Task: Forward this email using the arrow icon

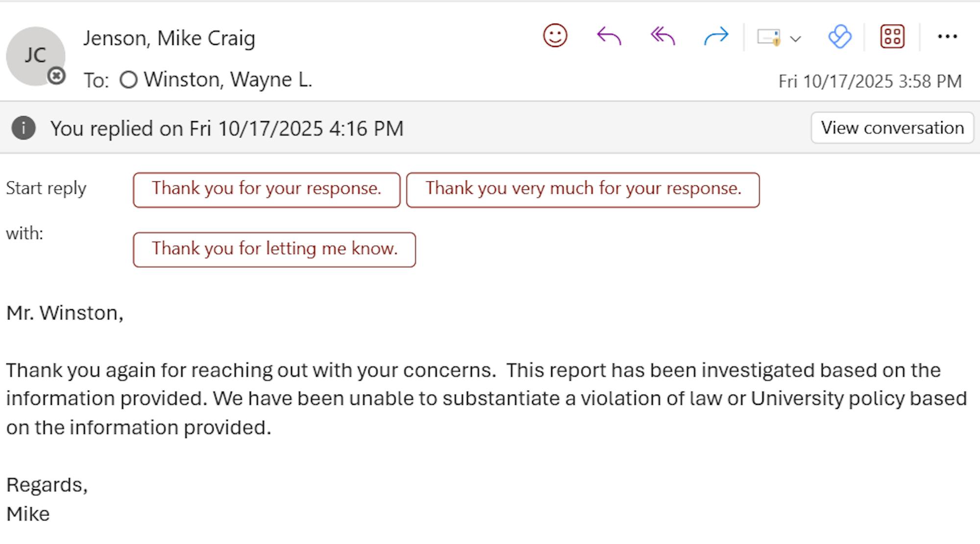Action: coord(716,36)
